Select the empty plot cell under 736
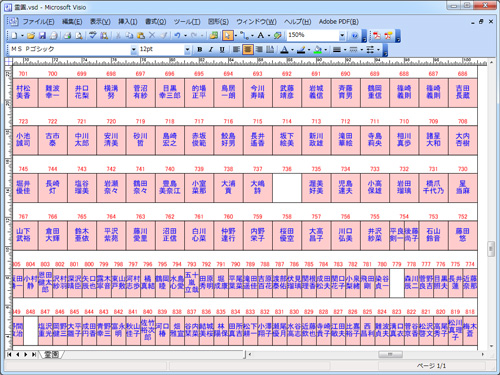Viewport: 500px width, 375px height. point(287,188)
